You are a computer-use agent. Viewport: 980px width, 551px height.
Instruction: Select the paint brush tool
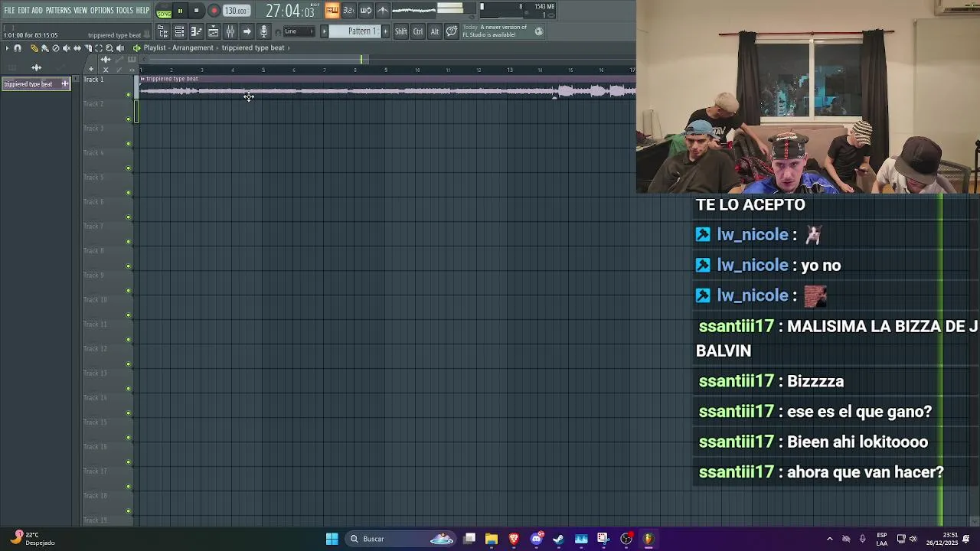(45, 48)
